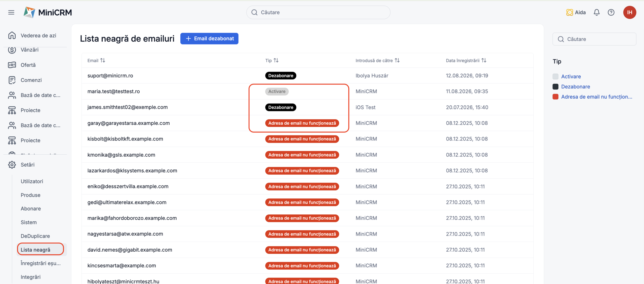The image size is (644, 284).
Task: Click MiniCRM in the maria.test@testtest.ro row
Action: click(x=366, y=91)
